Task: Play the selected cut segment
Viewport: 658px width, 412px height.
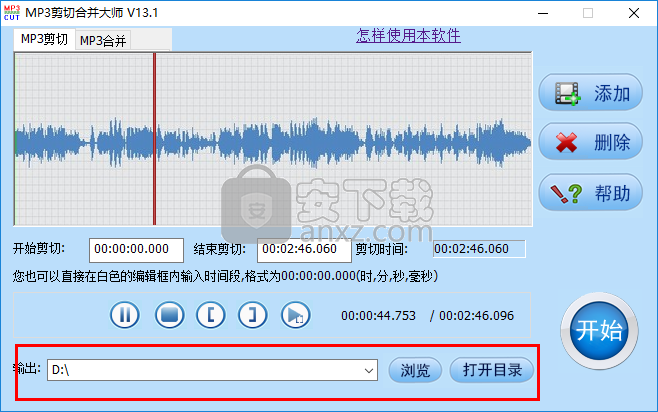Action: click(296, 315)
